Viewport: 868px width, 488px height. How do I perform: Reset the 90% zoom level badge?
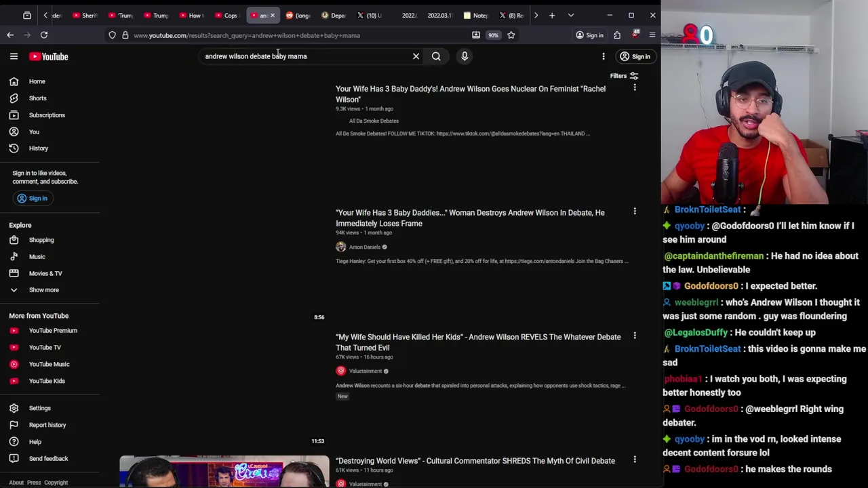493,35
